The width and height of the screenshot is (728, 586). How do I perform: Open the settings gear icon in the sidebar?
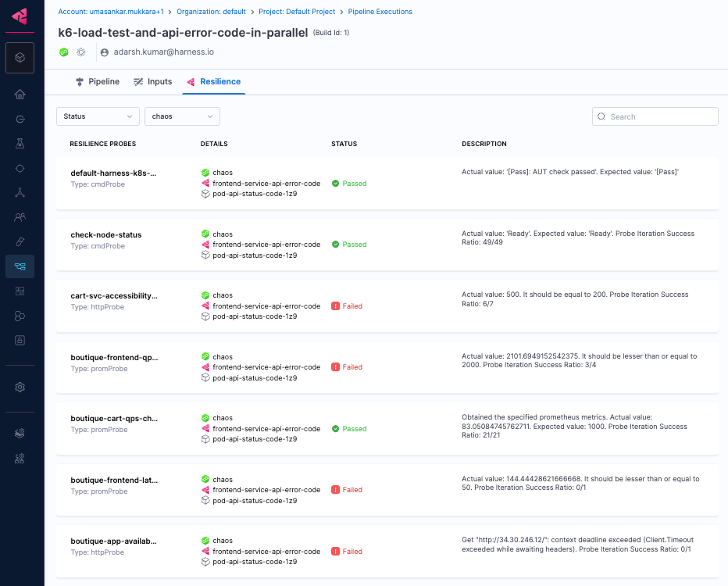point(20,388)
